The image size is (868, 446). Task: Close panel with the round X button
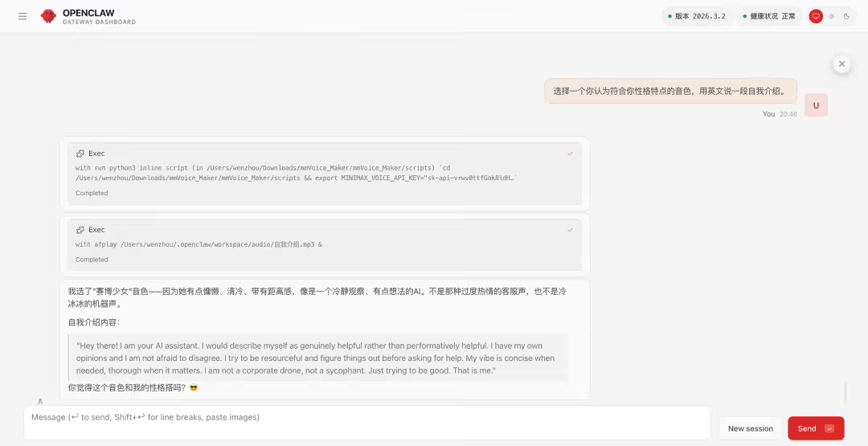click(x=841, y=63)
